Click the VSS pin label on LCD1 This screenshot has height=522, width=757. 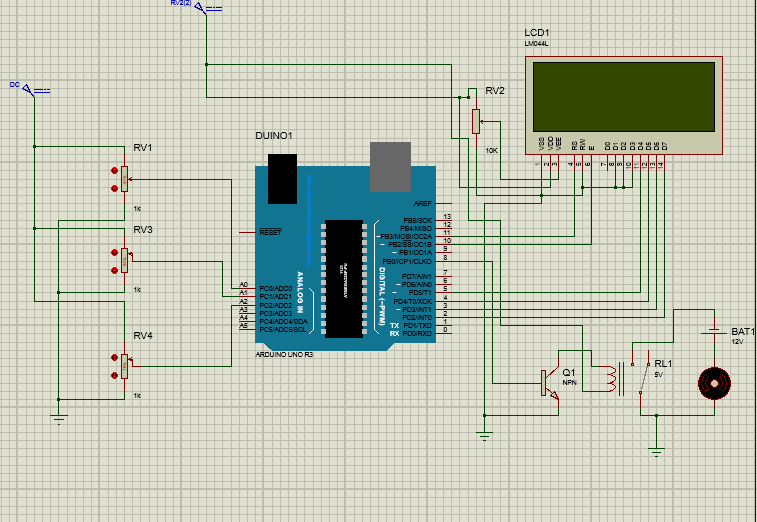coord(541,144)
